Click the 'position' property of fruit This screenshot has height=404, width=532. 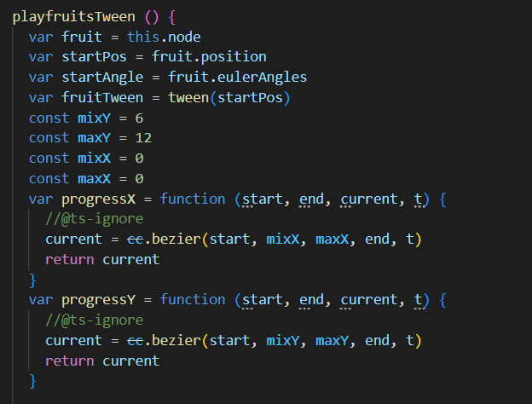tap(234, 57)
